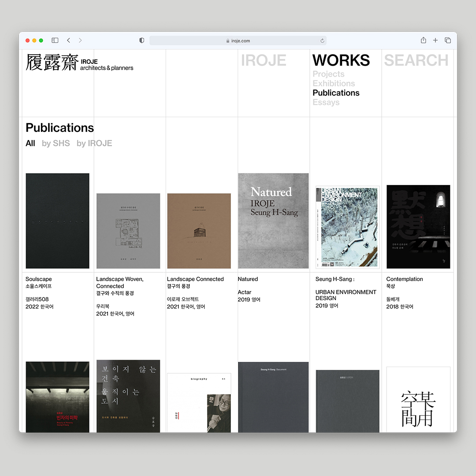476x476 pixels.
Task: Click the URBAN ENVIRONMENT DESIGN publisher text
Action: pyautogui.click(x=346, y=295)
